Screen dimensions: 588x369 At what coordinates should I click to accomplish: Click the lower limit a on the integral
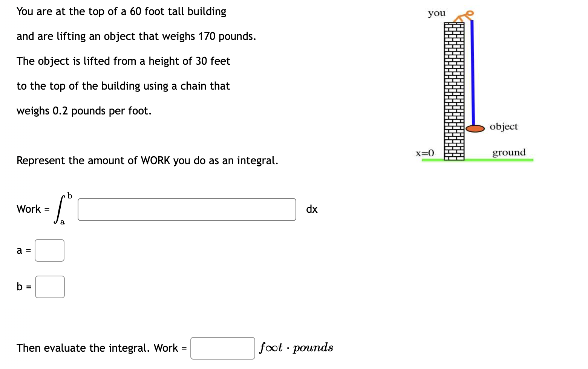[63, 223]
